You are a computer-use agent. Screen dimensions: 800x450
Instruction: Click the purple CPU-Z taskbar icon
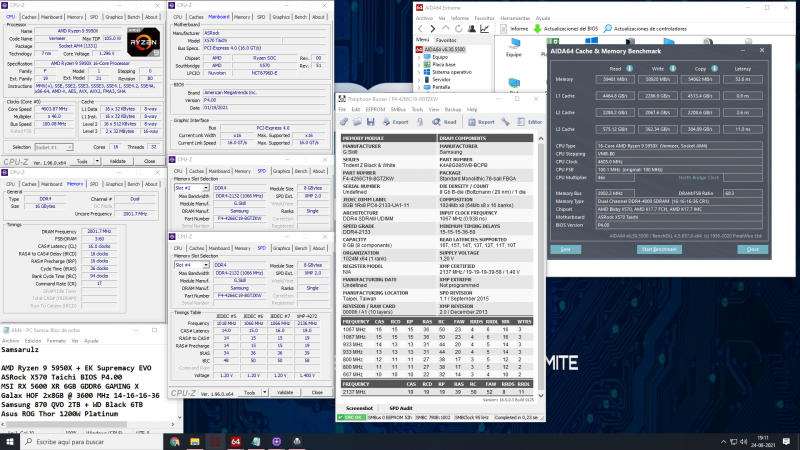coord(277,442)
